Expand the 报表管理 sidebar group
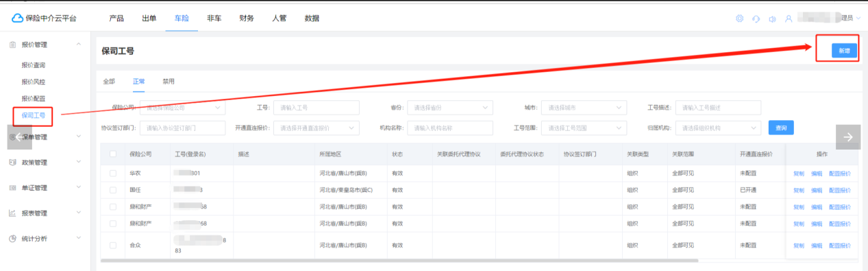The width and height of the screenshot is (868, 271). click(x=79, y=213)
